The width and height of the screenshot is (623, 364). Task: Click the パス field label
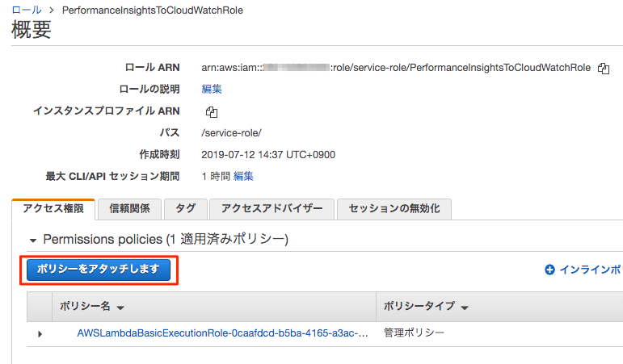tap(170, 132)
